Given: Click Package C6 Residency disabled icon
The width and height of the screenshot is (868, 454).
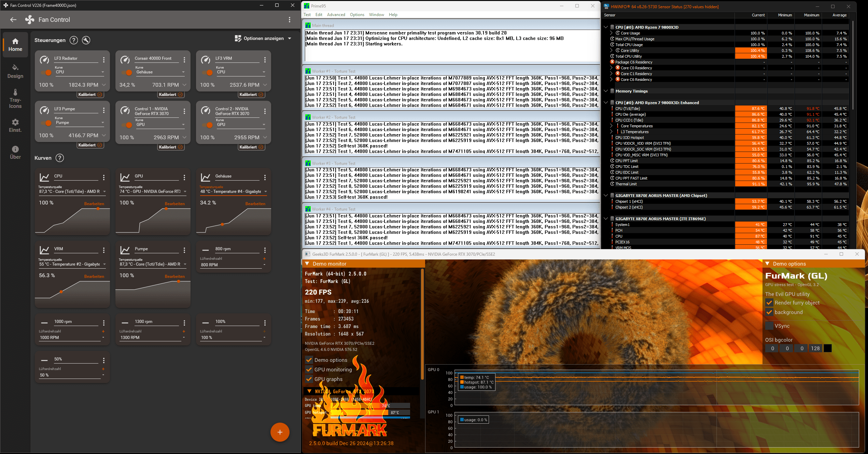Looking at the screenshot, I should coord(612,62).
